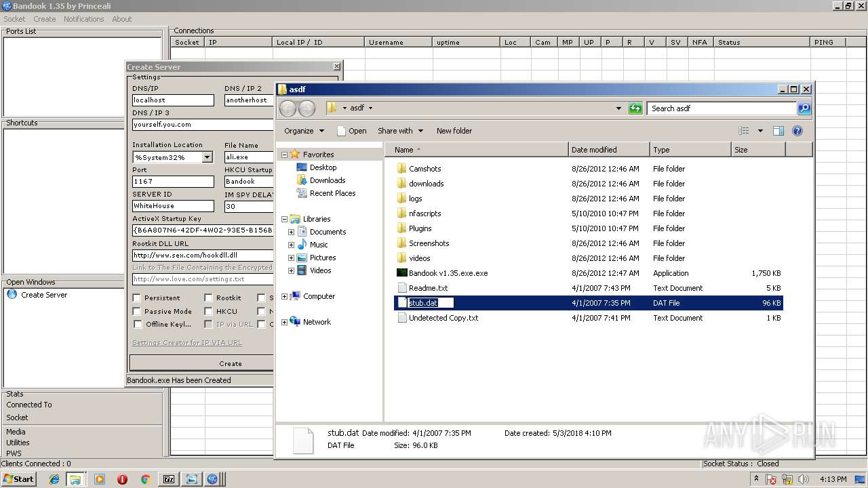Image resolution: width=868 pixels, height=488 pixels.
Task: Select the Bandook v1.35.exe.exe application icon
Action: pos(401,273)
